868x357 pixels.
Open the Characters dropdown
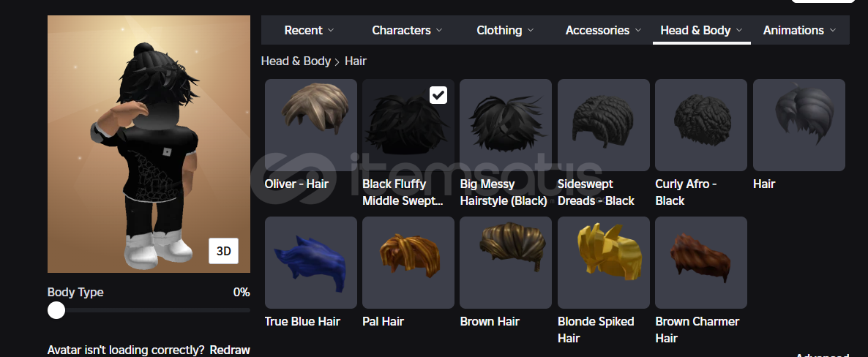(407, 31)
